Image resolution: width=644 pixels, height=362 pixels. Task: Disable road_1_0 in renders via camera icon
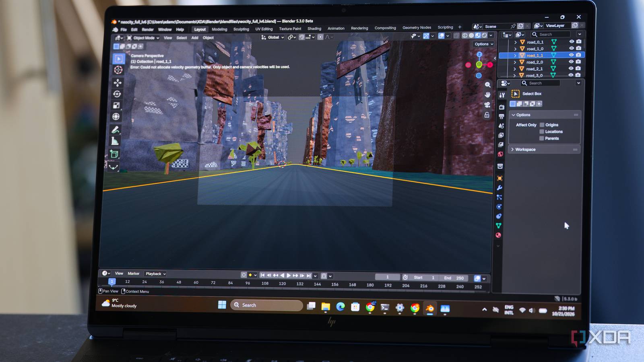pos(579,48)
